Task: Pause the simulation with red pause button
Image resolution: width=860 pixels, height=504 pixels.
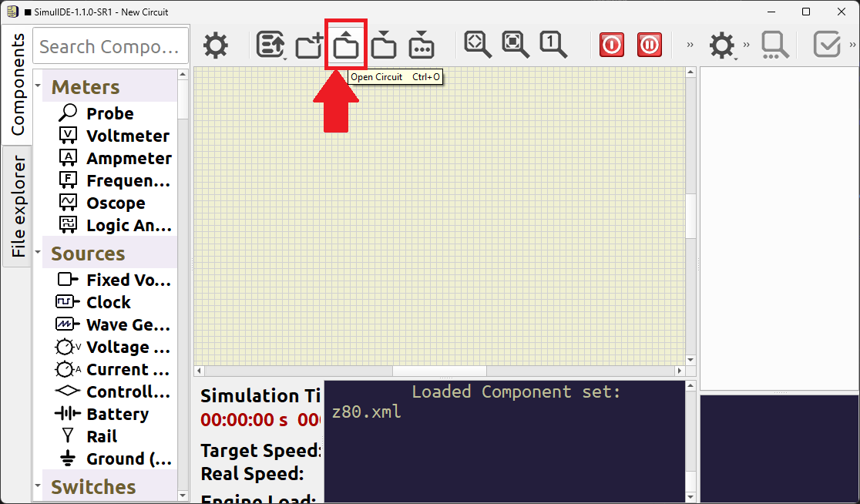Action: point(650,45)
